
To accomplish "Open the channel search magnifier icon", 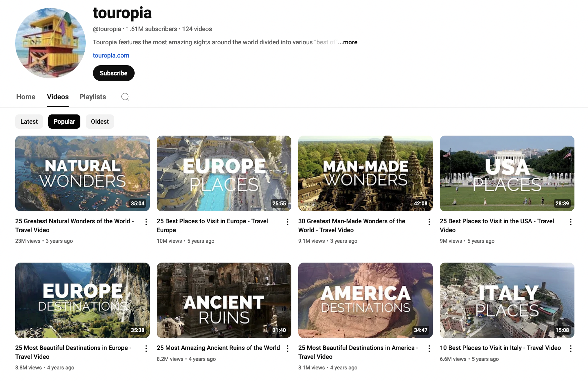I will 125,97.
